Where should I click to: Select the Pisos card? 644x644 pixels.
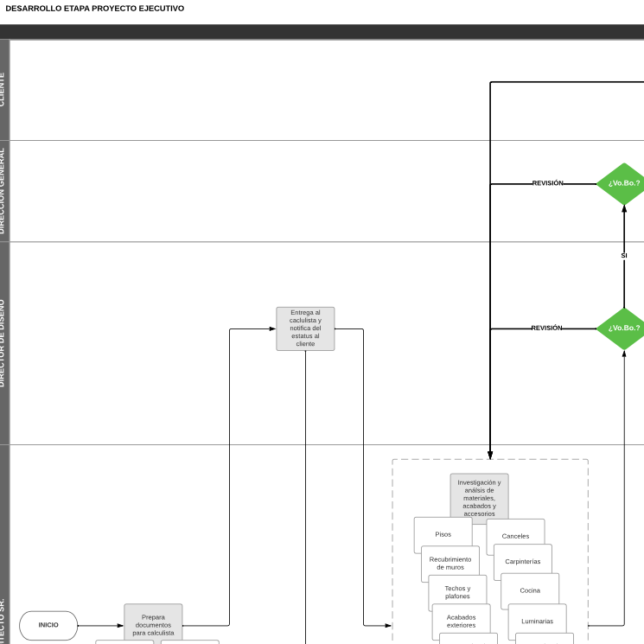click(x=443, y=534)
